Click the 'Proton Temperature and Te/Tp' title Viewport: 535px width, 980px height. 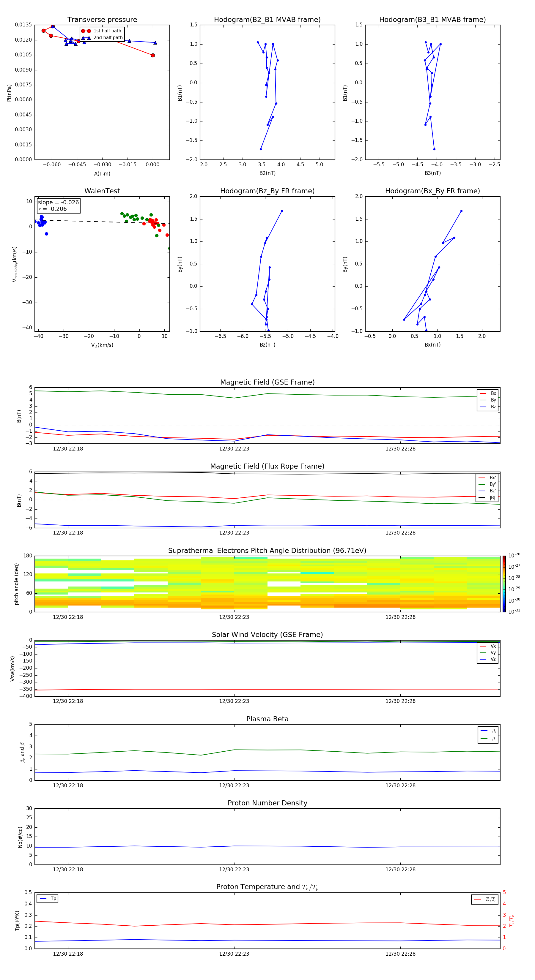267,887
